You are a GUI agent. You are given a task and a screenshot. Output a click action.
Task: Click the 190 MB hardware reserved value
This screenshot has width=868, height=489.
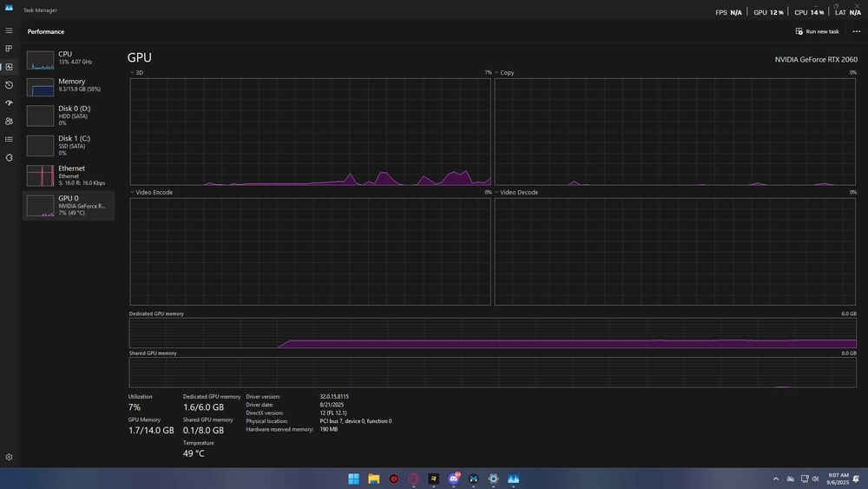328,429
